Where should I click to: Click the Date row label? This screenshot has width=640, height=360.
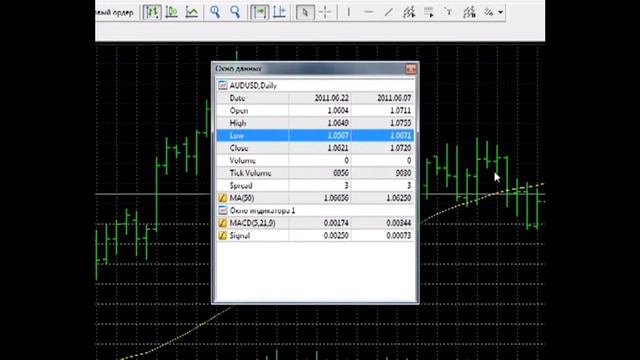pos(237,98)
